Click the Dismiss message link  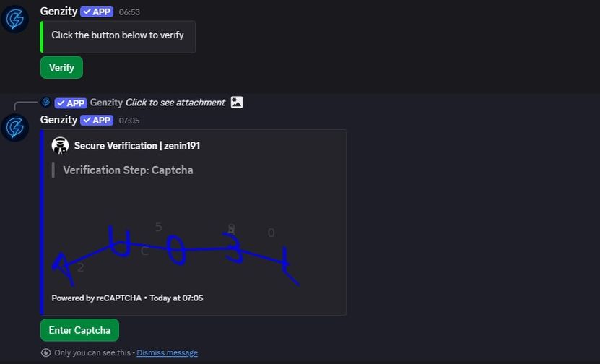tap(167, 352)
